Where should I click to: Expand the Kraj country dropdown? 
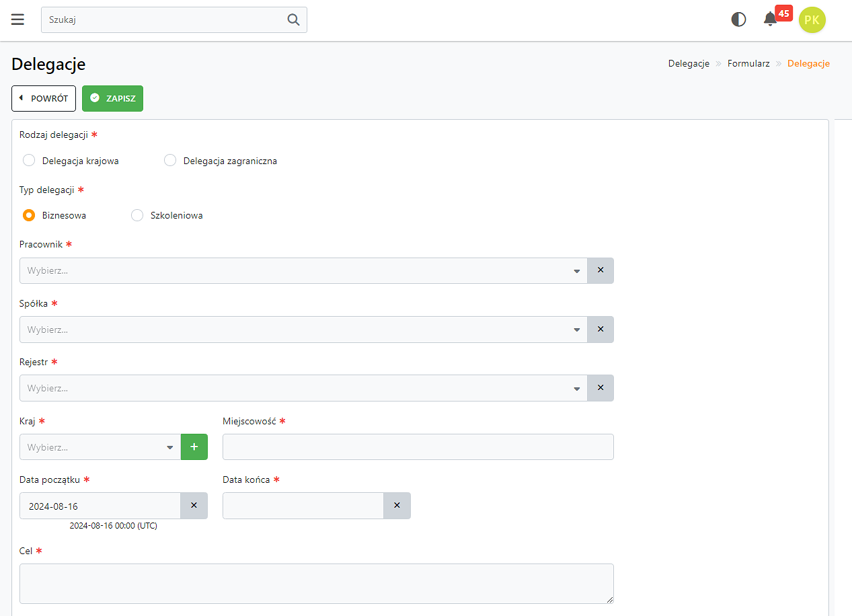click(100, 447)
